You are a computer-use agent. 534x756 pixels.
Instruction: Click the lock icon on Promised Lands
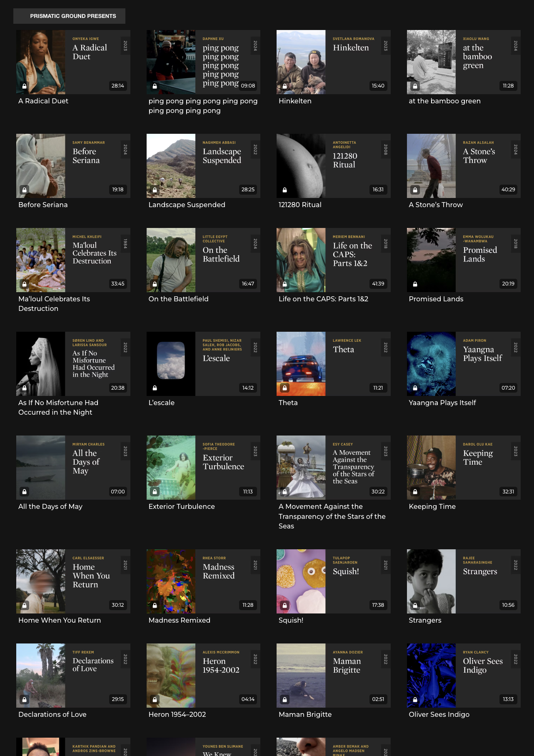click(415, 284)
